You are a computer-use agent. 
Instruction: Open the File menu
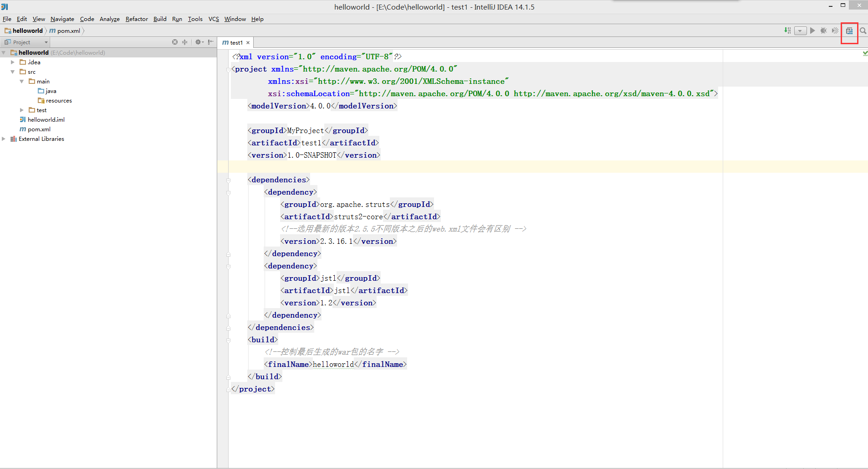coord(7,19)
